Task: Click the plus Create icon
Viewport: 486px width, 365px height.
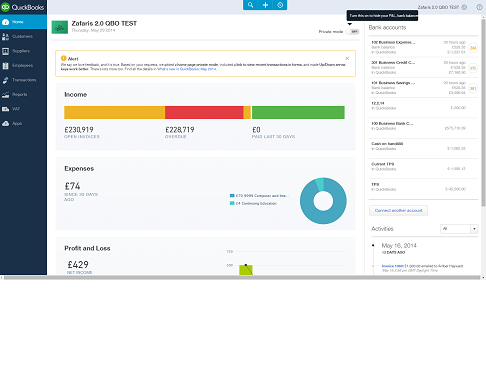Action: 265,5
